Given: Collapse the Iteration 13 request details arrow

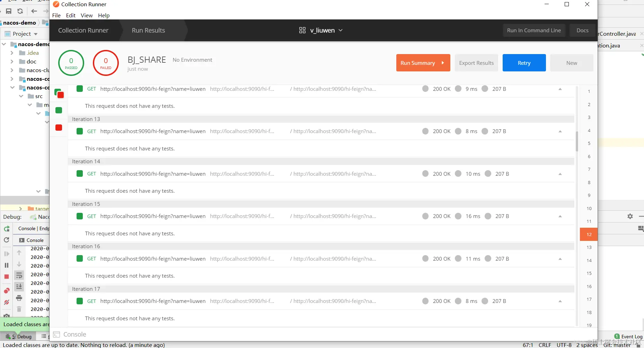Looking at the screenshot, I should (560, 131).
